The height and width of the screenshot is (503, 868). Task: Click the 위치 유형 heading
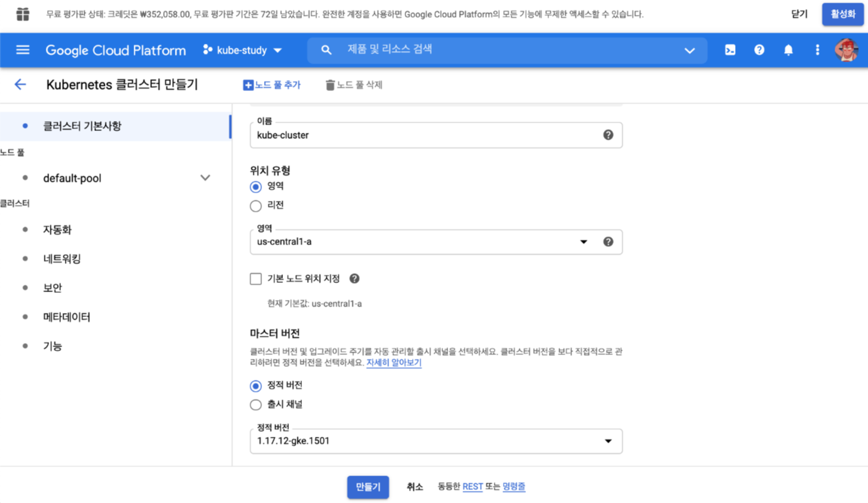pos(270,170)
